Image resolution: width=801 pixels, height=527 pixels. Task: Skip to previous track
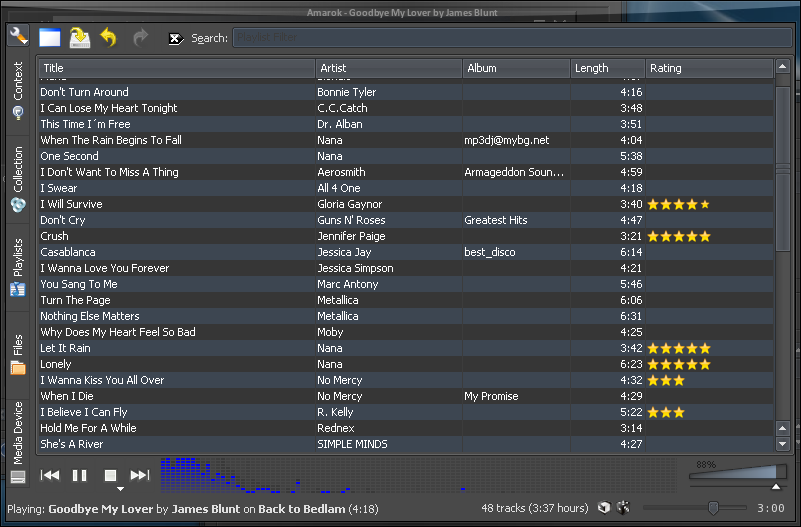click(50, 475)
